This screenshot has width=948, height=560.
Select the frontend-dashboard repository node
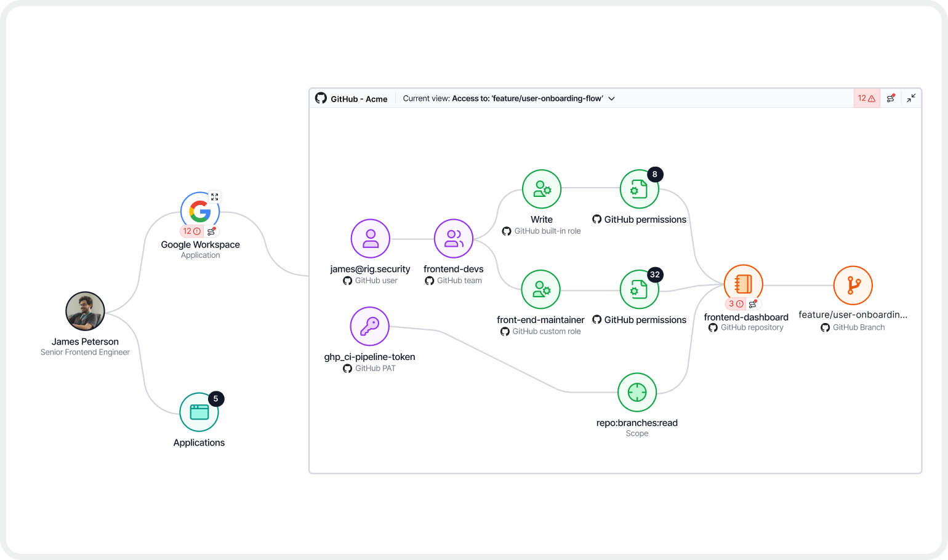(744, 284)
